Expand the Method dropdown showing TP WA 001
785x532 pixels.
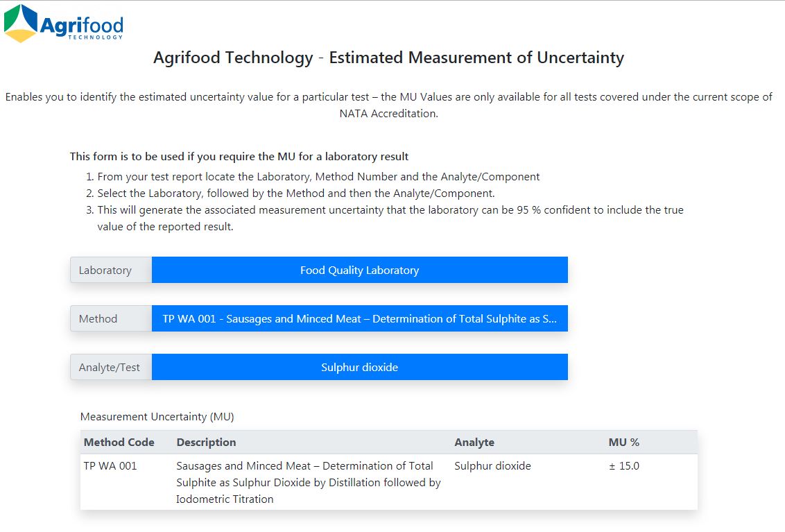coord(359,318)
